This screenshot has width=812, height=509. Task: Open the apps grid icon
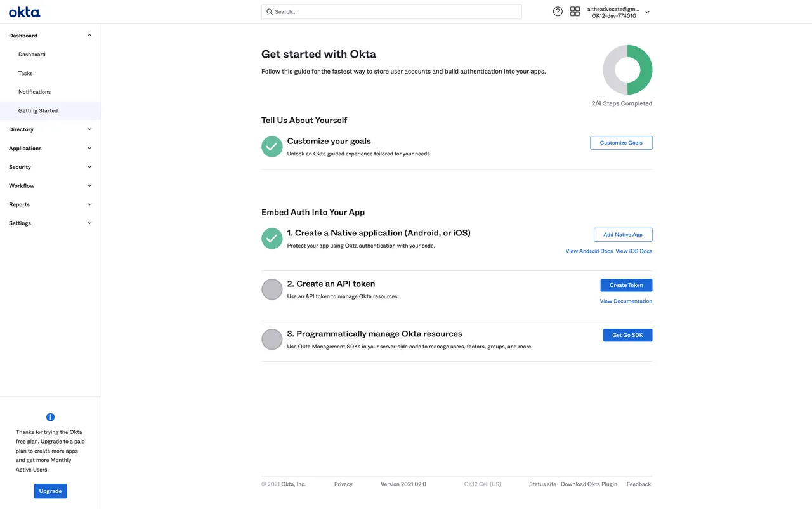[x=575, y=11]
